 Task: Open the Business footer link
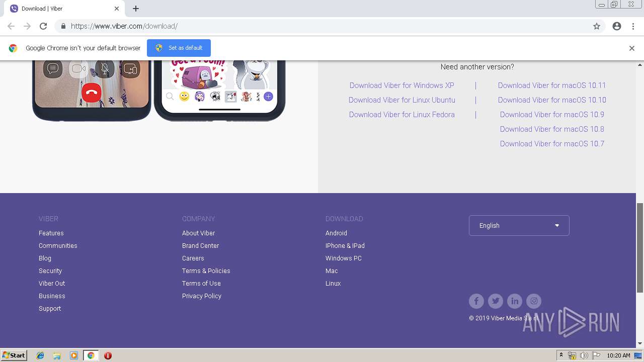52,296
